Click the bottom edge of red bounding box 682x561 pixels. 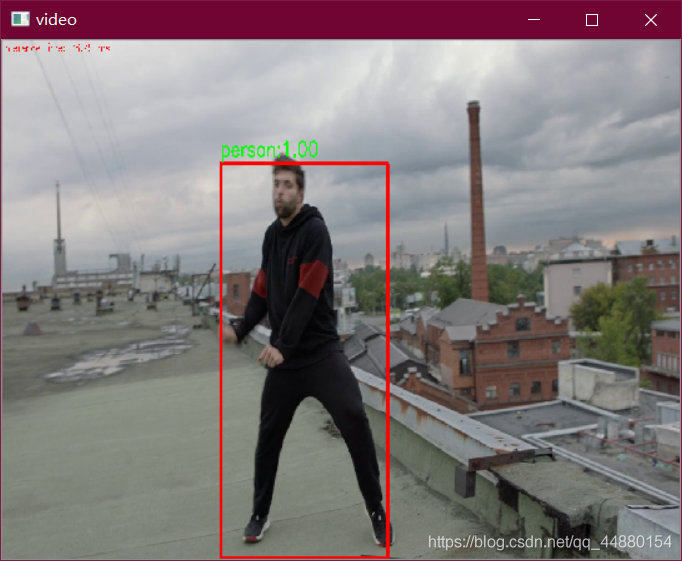(x=304, y=556)
